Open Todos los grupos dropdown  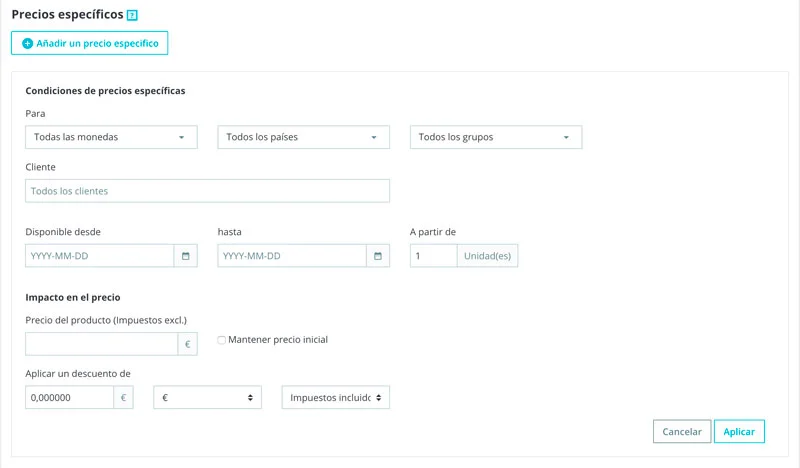tap(496, 137)
